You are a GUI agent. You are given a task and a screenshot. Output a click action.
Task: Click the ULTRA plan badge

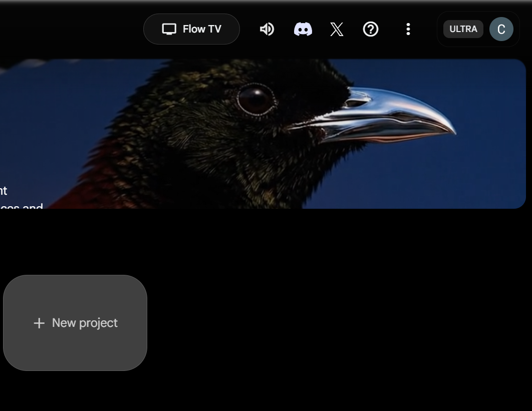(463, 29)
